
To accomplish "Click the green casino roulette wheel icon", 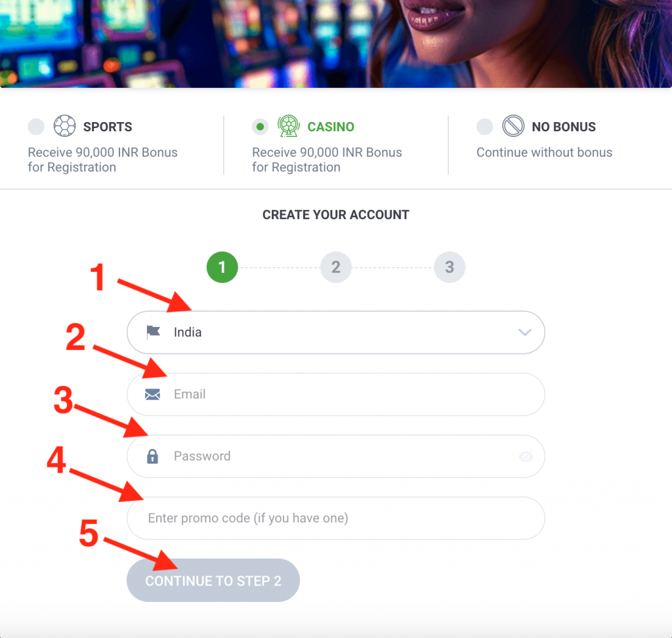I will tap(289, 126).
